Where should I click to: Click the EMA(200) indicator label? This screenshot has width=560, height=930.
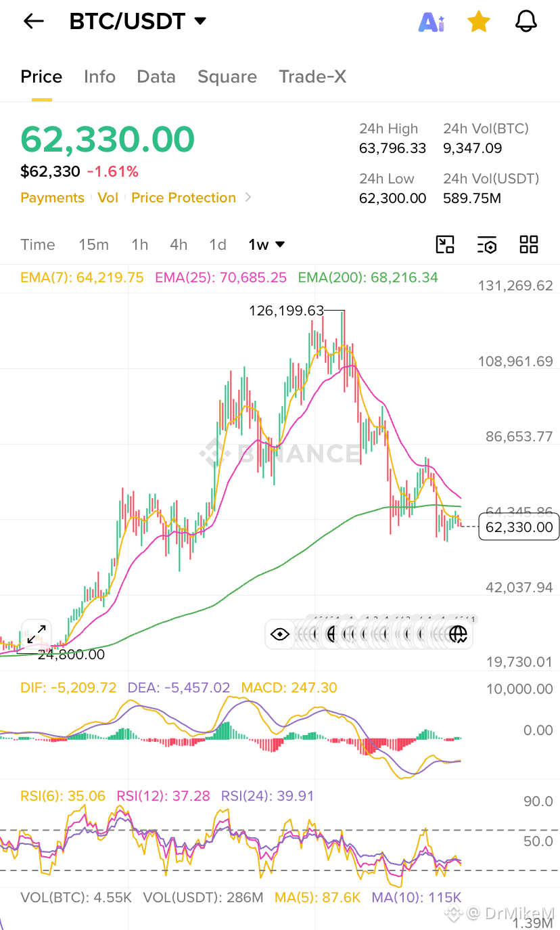pos(368,278)
